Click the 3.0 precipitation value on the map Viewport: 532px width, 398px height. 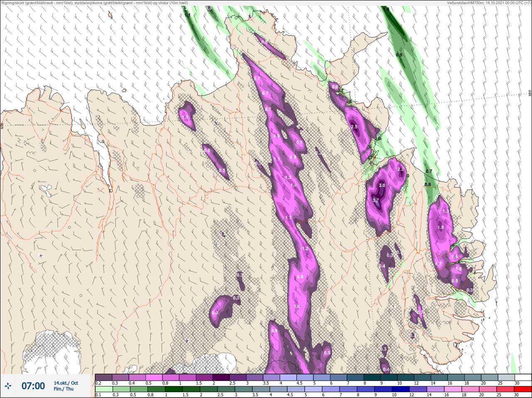(382, 185)
